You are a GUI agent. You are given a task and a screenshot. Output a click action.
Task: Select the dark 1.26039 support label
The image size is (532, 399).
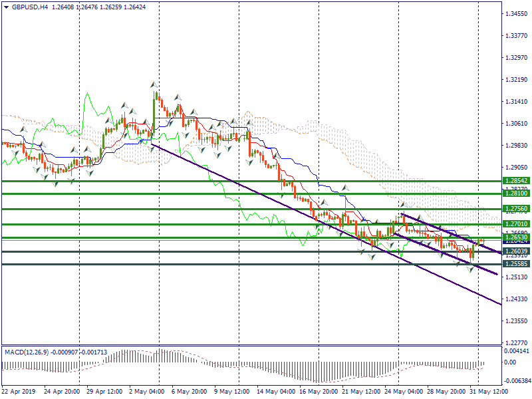pos(515,251)
